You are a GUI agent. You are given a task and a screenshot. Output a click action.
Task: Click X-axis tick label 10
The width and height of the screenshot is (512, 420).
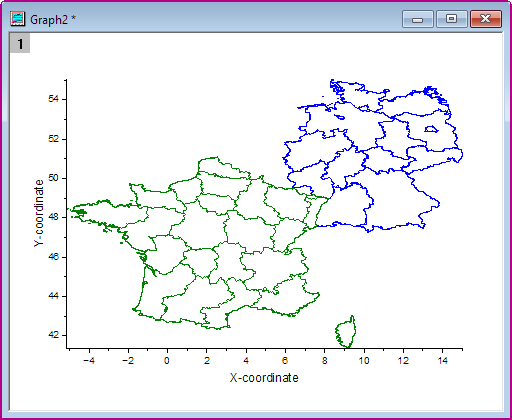364,361
